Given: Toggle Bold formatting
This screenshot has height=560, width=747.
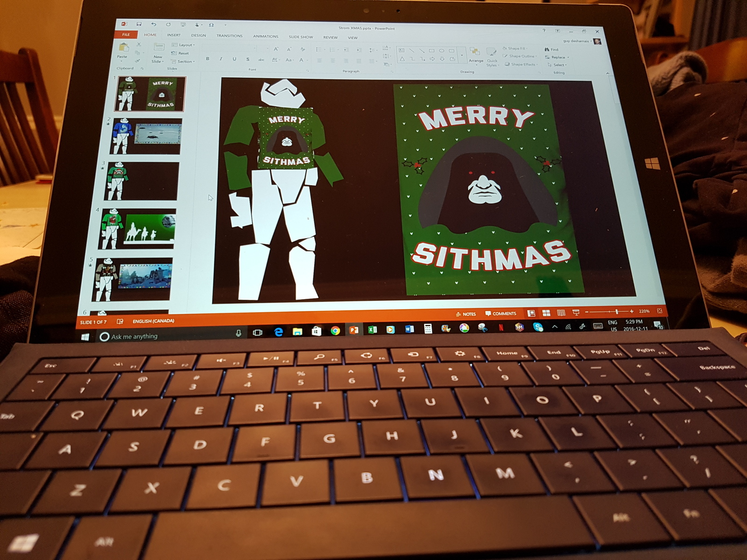Looking at the screenshot, I should (207, 59).
